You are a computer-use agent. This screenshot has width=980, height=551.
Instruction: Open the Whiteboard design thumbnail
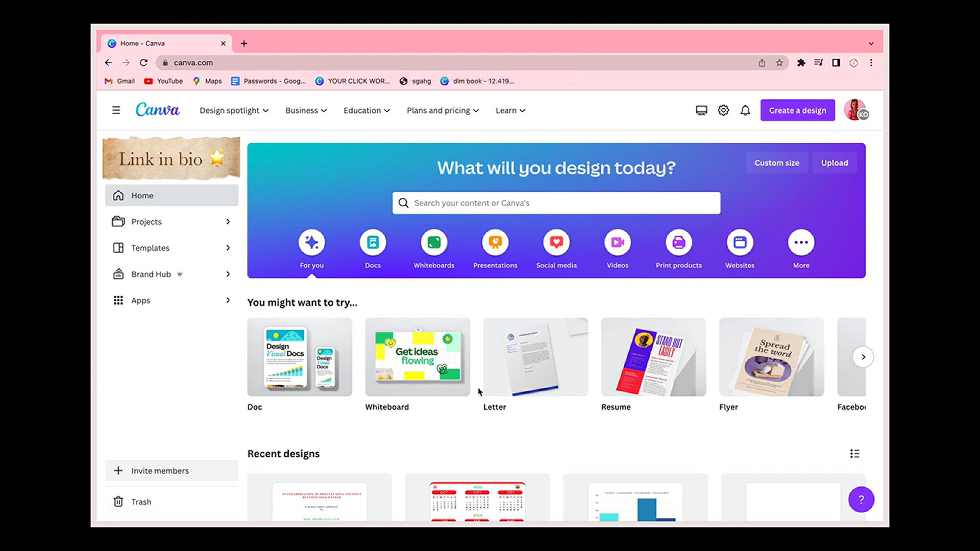coord(418,357)
